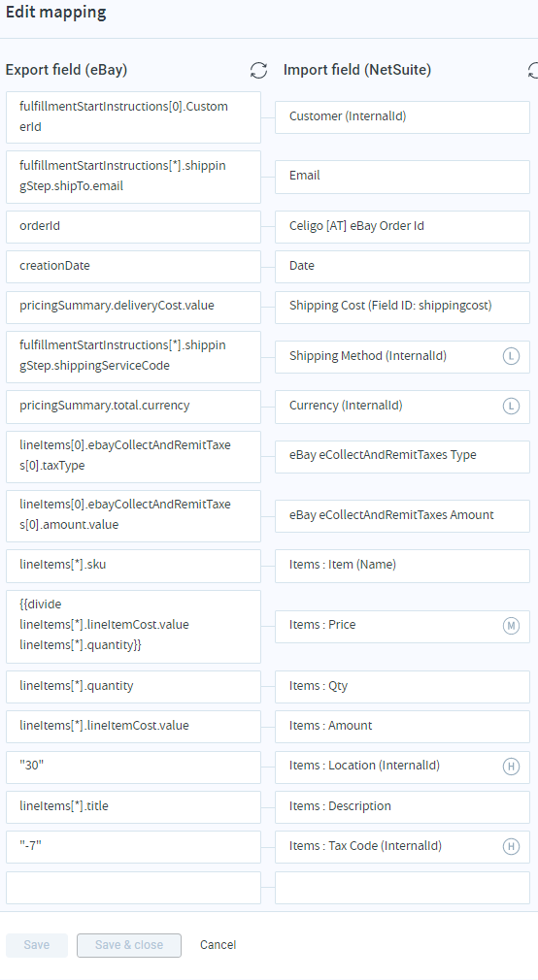Click the H badge on Items : Tax Code
The width and height of the screenshot is (538, 980).
(x=511, y=846)
